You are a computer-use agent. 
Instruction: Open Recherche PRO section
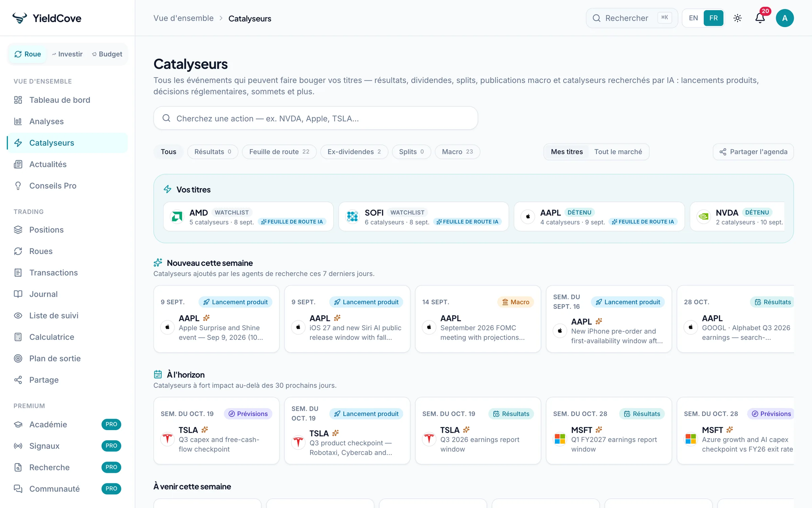click(x=67, y=467)
